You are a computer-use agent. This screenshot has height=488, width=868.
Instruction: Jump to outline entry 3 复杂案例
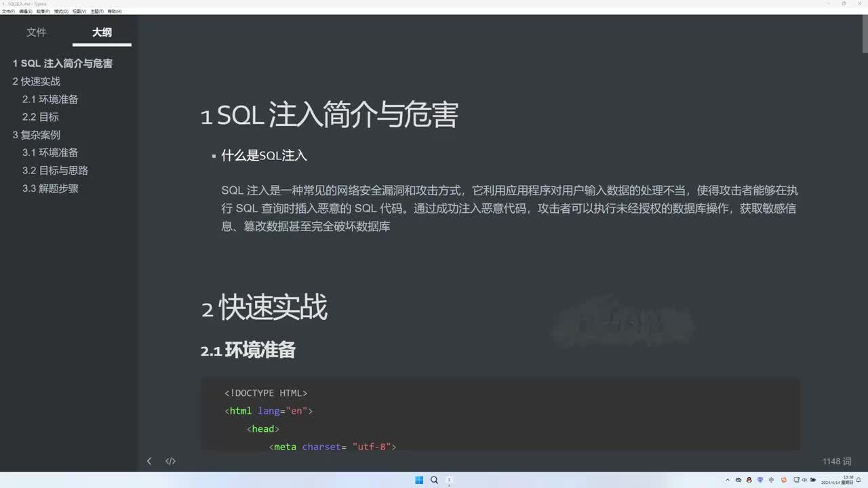pyautogui.click(x=37, y=135)
